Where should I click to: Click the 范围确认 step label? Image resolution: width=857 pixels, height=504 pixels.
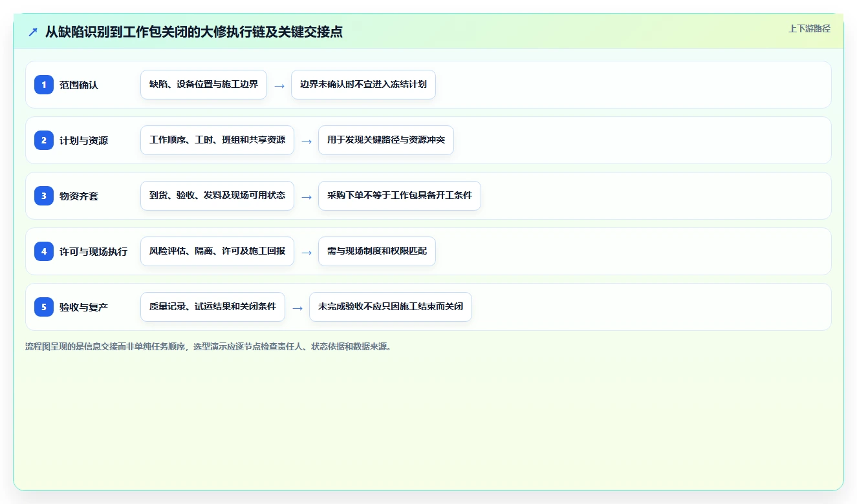click(x=79, y=85)
